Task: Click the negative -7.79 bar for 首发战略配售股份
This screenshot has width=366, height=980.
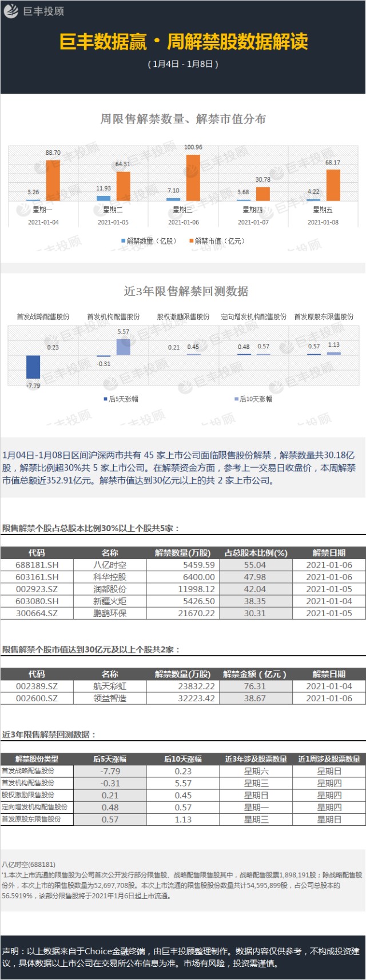Action: tap(33, 367)
